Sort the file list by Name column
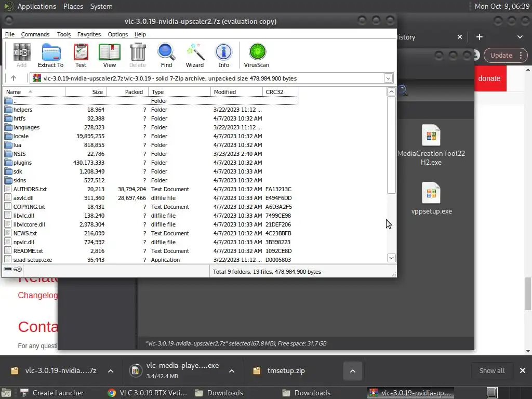The height and width of the screenshot is (399, 532). [34, 92]
